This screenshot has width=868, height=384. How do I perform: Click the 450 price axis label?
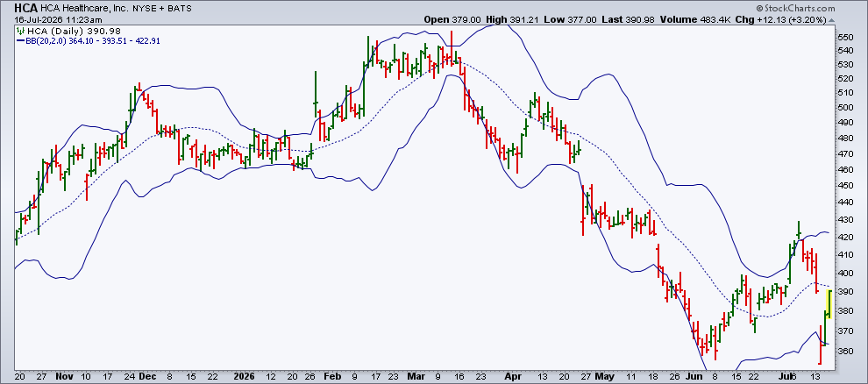coord(845,187)
